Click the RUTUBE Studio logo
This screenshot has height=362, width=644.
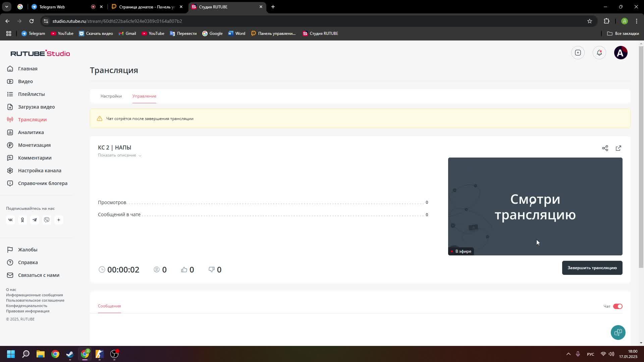pyautogui.click(x=40, y=53)
